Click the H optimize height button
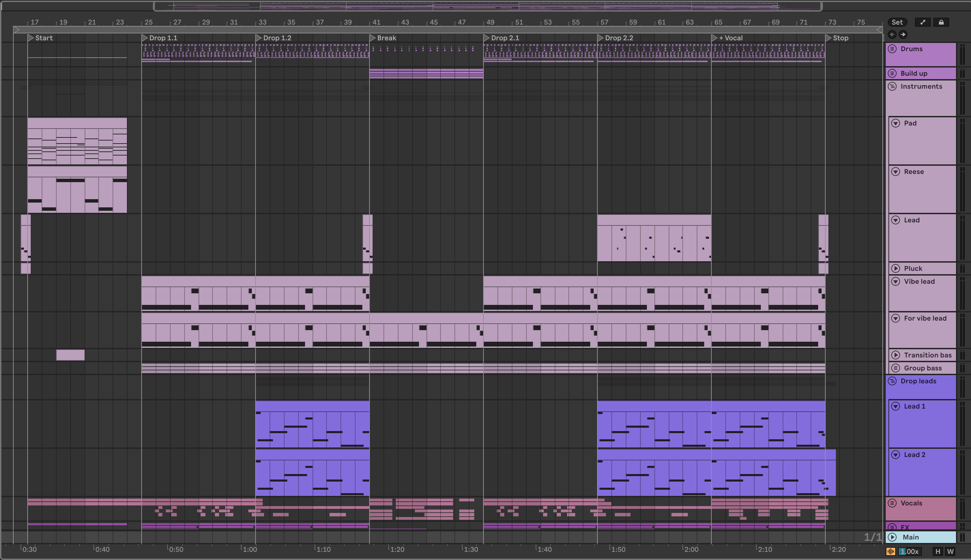Screen dimensions: 971x560 tap(938, 551)
